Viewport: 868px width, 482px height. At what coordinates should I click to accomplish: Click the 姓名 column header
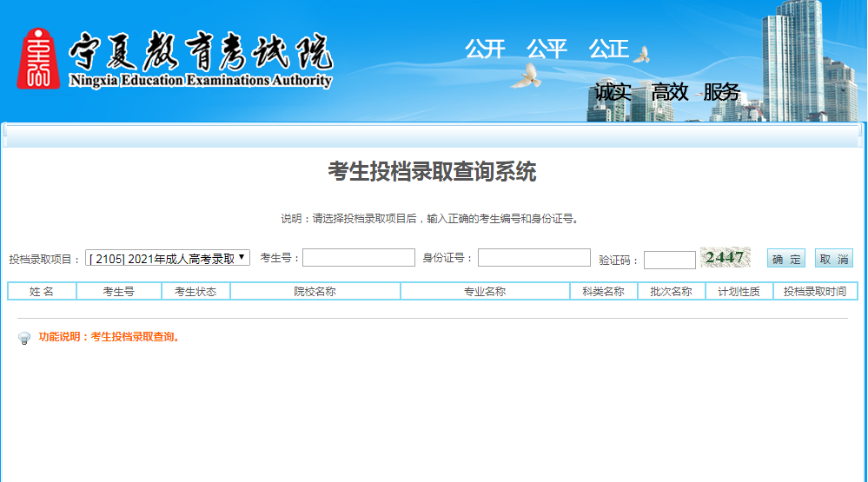[42, 292]
